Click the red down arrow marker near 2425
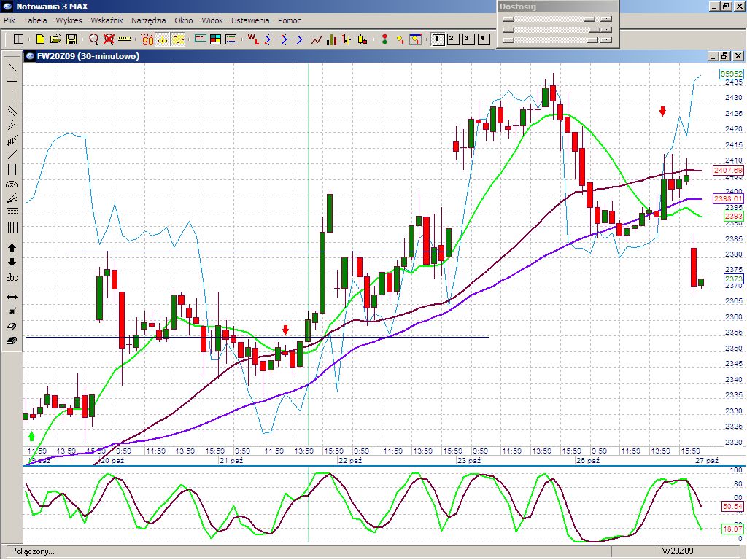 pos(662,112)
